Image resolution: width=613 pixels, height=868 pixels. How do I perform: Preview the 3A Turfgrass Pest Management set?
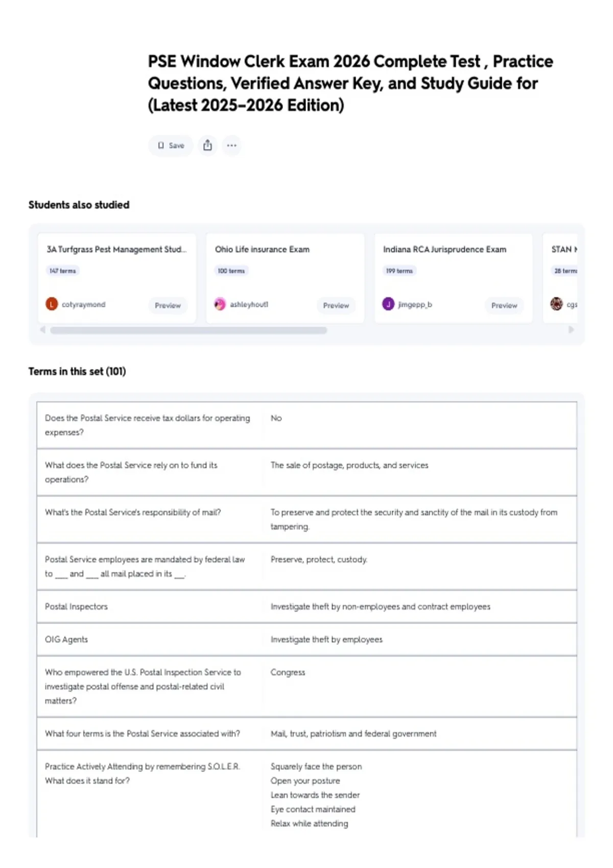pos(168,305)
